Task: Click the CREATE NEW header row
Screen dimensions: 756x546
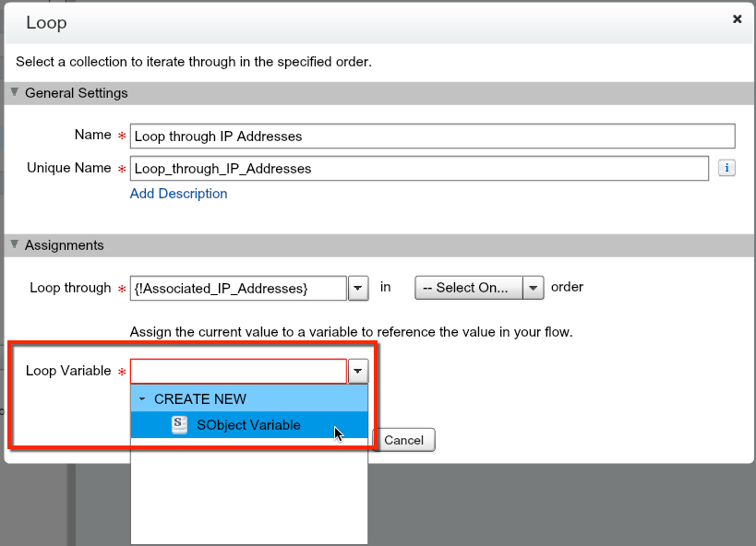Action: 249,399
